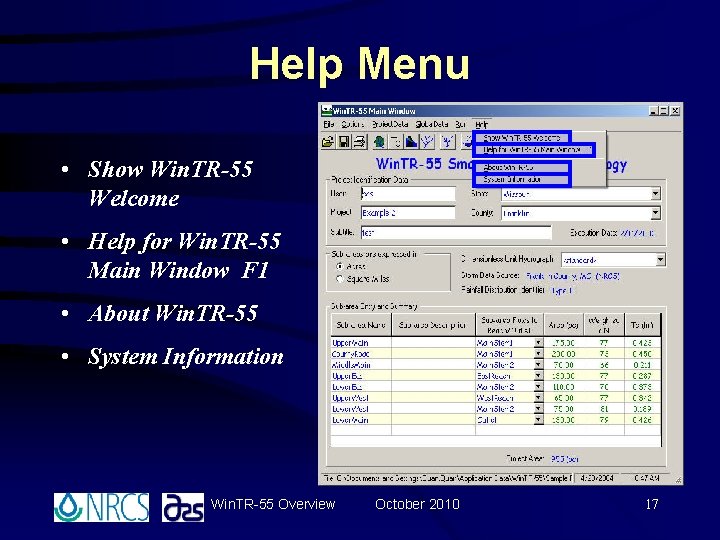This screenshot has height=540, width=720.
Task: Open Land Use Details via green toolbar icon
Action: tap(379, 141)
